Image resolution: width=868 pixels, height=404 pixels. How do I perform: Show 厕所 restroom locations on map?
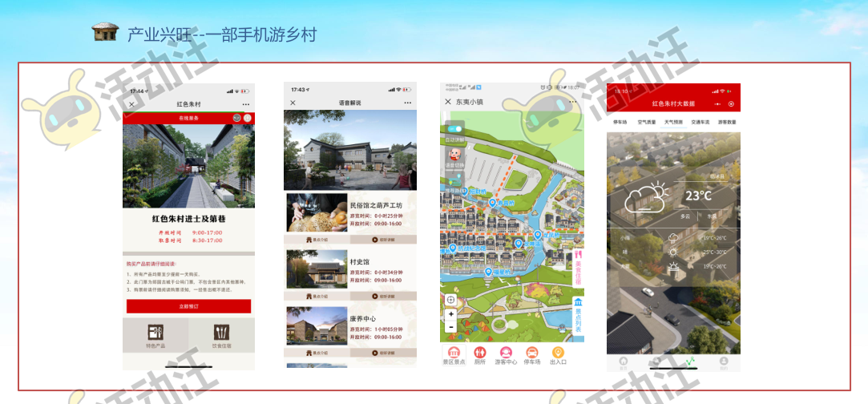tap(480, 353)
